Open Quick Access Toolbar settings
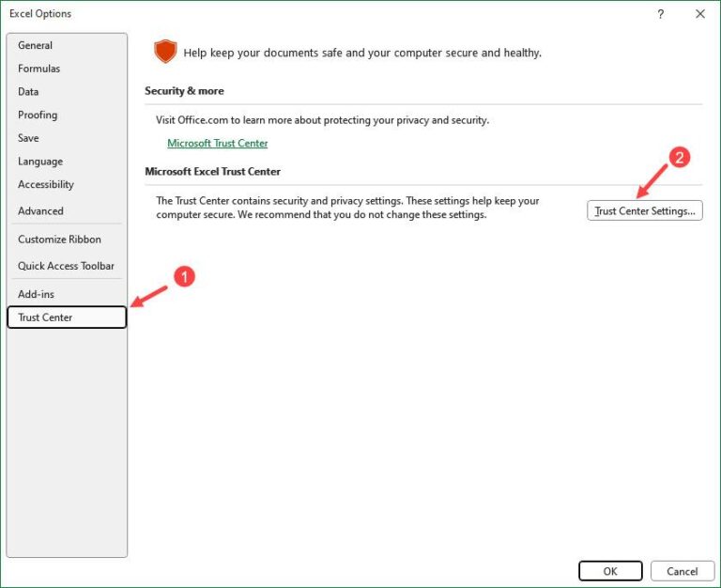 point(66,266)
